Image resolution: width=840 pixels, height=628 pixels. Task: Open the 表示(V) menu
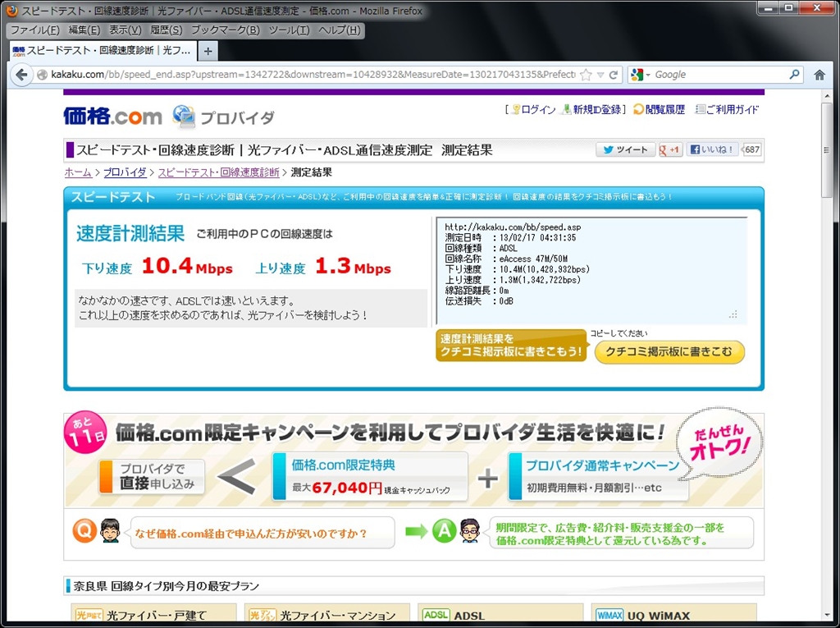(x=126, y=30)
